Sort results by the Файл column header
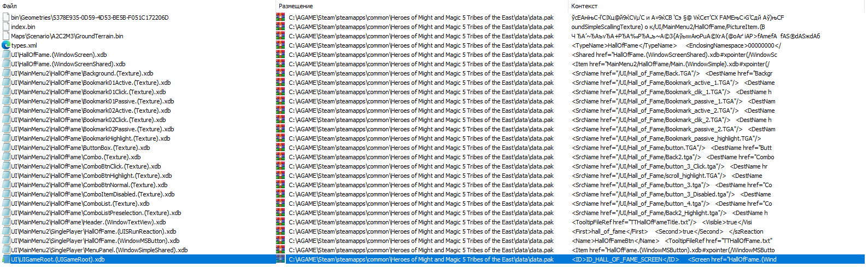The width and height of the screenshot is (868, 267). click(x=9, y=6)
